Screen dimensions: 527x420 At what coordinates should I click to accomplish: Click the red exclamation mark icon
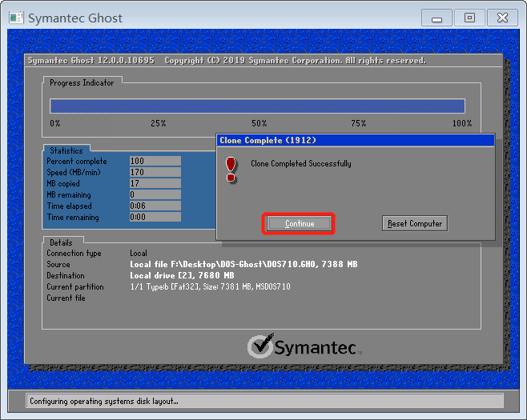(x=231, y=170)
